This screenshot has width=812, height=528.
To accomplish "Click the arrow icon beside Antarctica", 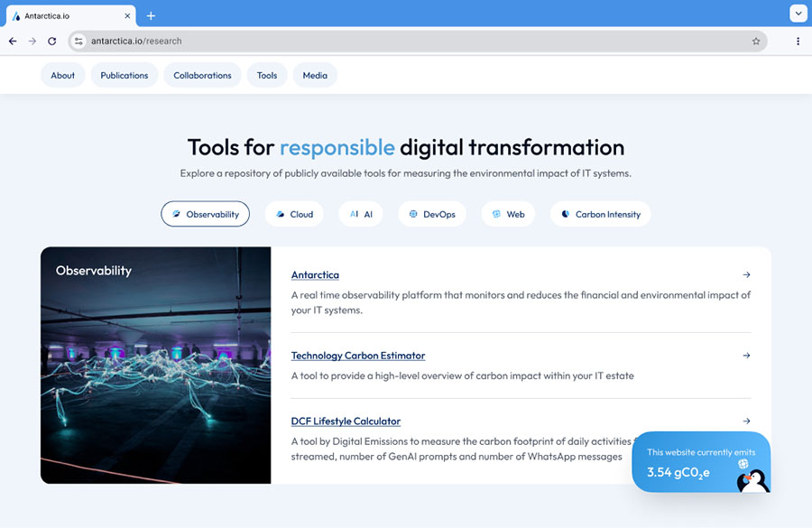I will coord(746,274).
